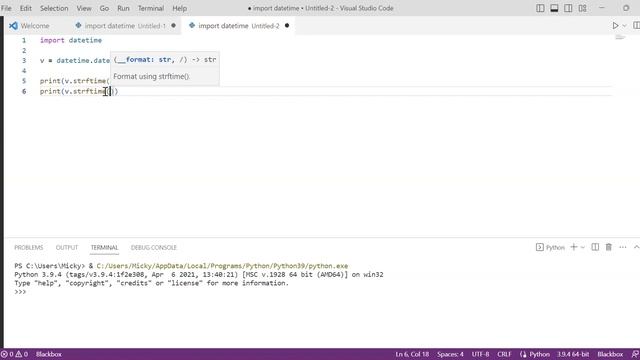
Task: Open the Welcome tab
Action: [35, 26]
